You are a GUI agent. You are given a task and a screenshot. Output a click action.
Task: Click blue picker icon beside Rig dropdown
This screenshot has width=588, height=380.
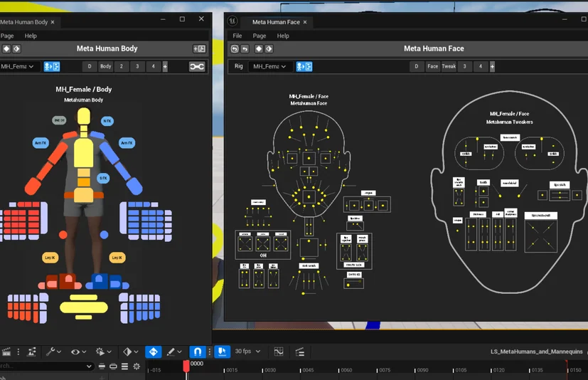coord(304,66)
